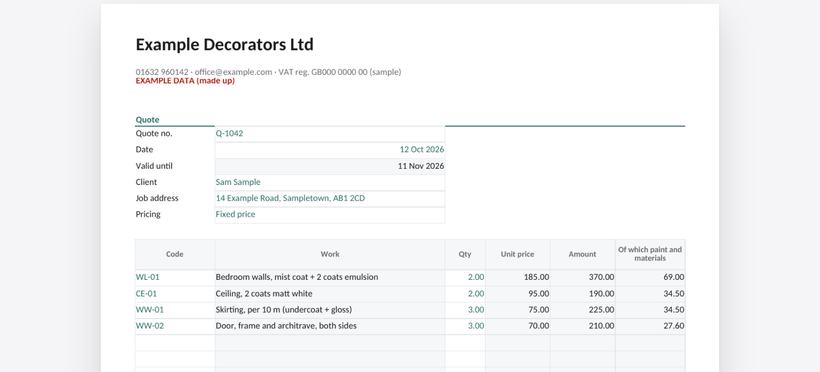820x372 pixels.
Task: Edit quantity 3.00 in the WW-01 row
Action: pyautogui.click(x=465, y=310)
